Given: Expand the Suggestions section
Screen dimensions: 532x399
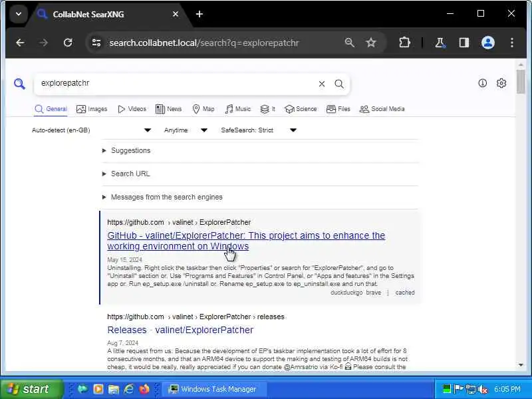Looking at the screenshot, I should click(x=130, y=151).
